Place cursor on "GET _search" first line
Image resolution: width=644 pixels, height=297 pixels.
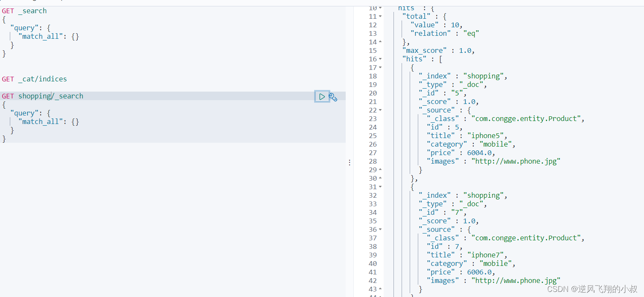(24, 11)
